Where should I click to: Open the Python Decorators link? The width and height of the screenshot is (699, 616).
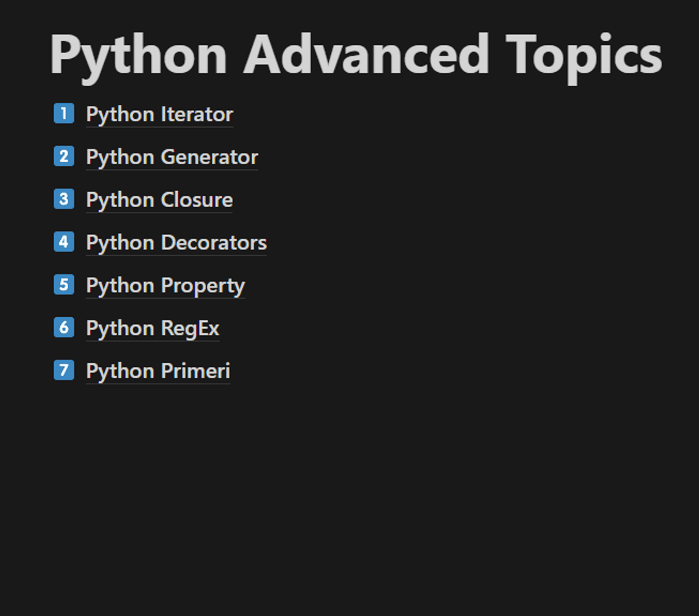pyautogui.click(x=176, y=243)
